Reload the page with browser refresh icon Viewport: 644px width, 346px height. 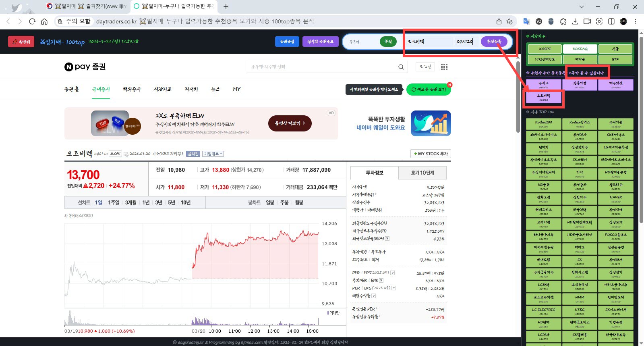point(32,21)
